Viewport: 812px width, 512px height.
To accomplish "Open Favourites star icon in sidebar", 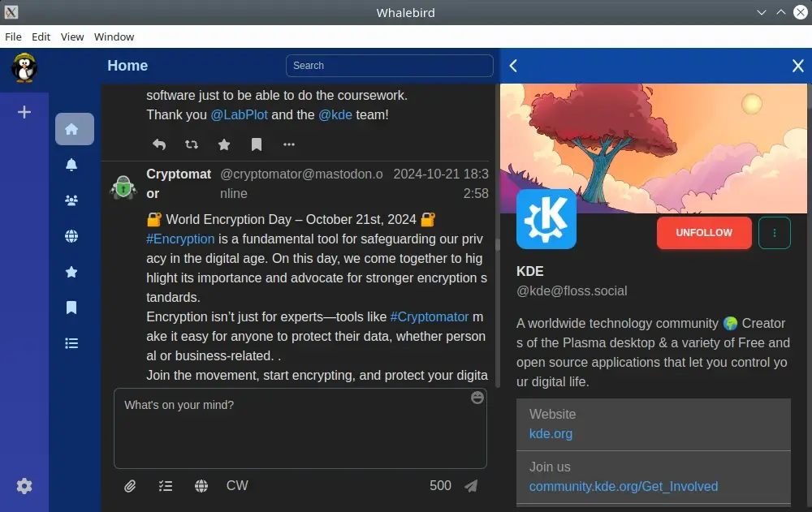I will coord(71,272).
